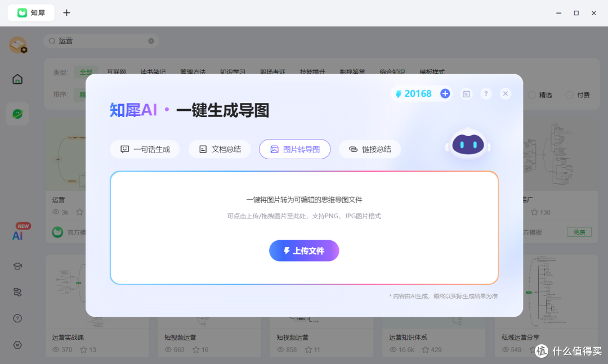Image resolution: width=608 pixels, height=364 pixels.
Task: Click the star icon on 运营知识体系
Action: (x=426, y=350)
